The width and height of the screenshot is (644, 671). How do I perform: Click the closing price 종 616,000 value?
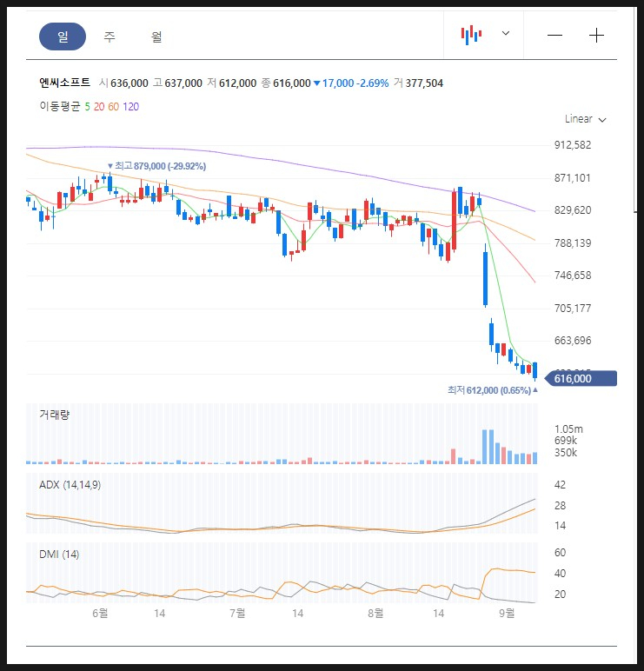click(x=286, y=83)
